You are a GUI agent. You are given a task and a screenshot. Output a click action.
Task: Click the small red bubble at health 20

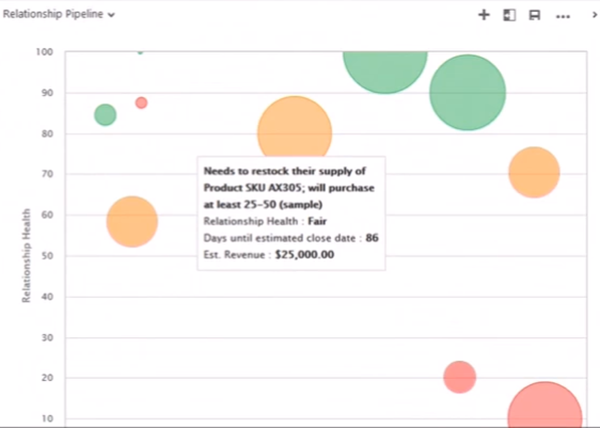point(459,377)
